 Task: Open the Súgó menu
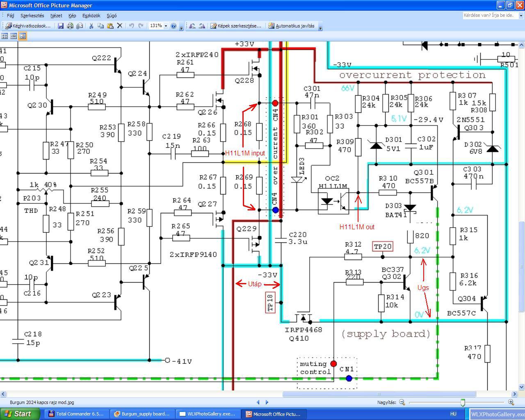click(112, 16)
